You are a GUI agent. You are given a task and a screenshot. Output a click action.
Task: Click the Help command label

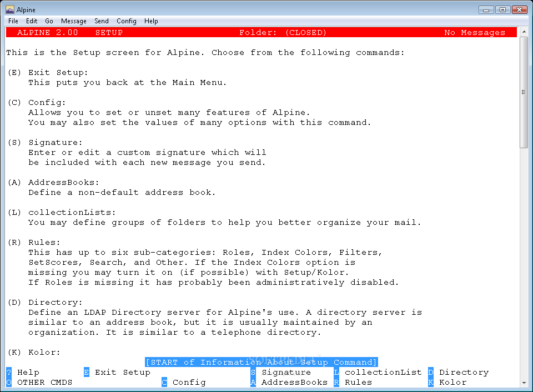(28, 372)
